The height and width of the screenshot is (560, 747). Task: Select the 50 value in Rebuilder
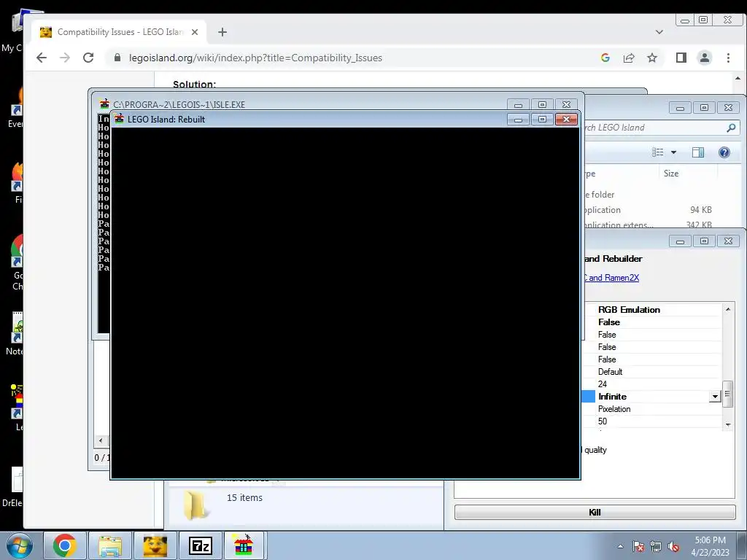click(603, 421)
